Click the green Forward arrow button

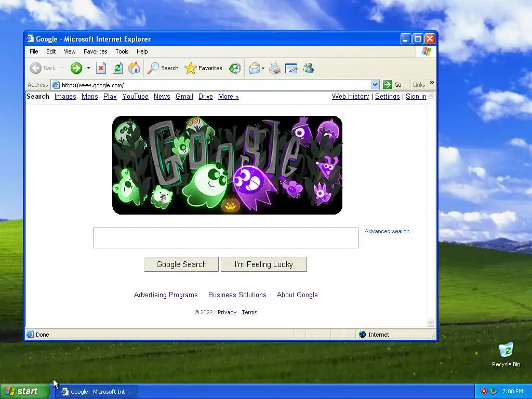click(x=76, y=68)
